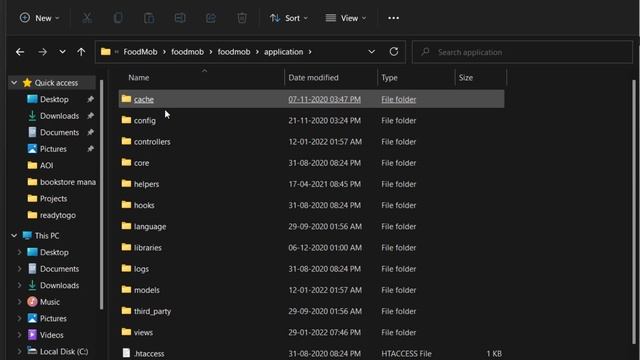Screen dimensions: 640x360
Task: Select Pictures under Quick access
Action: (x=53, y=149)
